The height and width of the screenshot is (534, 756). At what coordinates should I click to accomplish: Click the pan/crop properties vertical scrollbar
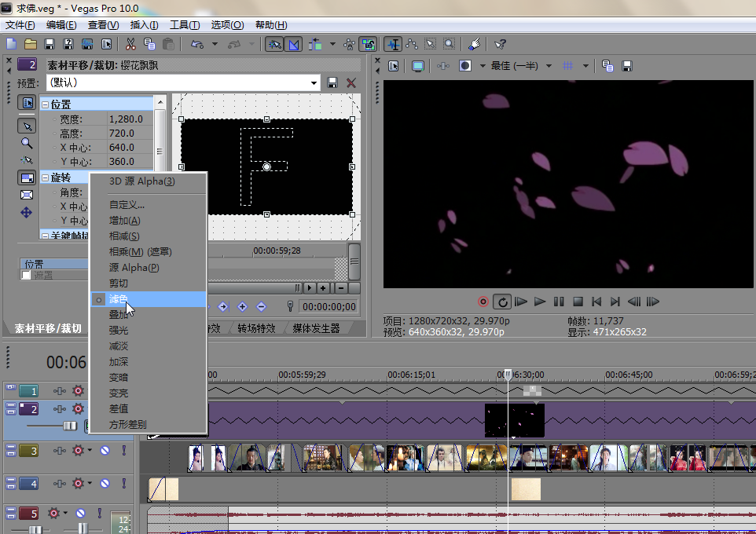pos(160,150)
